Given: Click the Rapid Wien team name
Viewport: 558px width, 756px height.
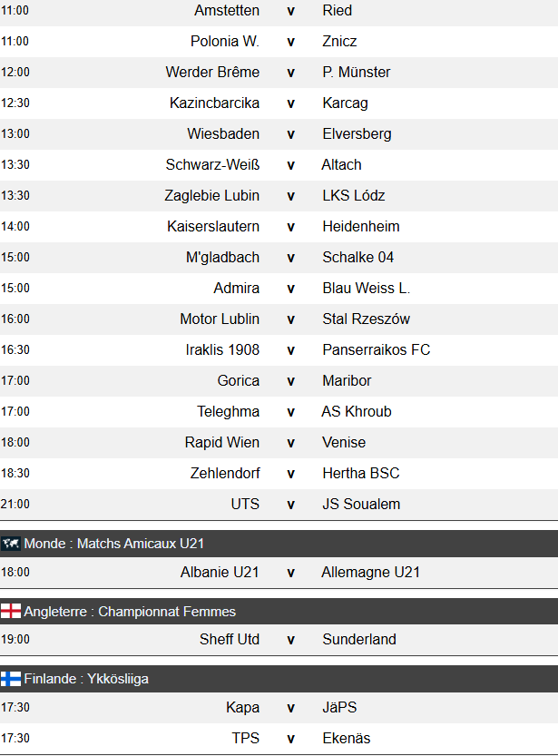Looking at the screenshot, I should click(x=222, y=443).
